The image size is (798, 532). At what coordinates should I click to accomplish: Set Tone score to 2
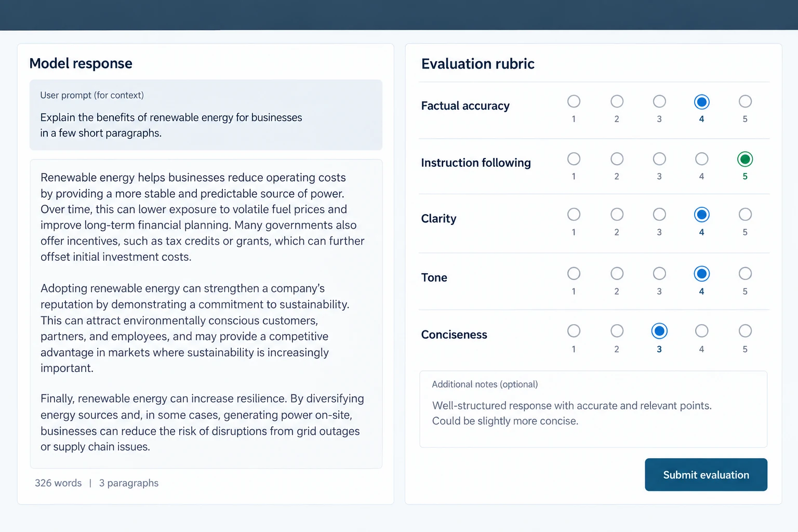coord(617,273)
